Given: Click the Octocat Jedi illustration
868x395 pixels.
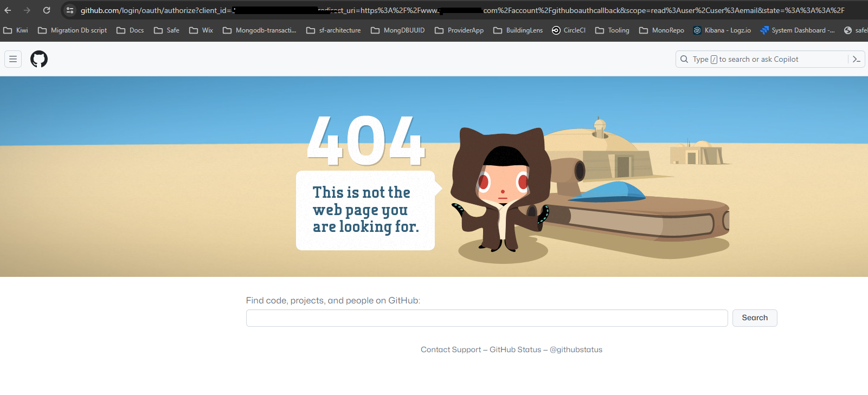Looking at the screenshot, I should click(x=500, y=190).
